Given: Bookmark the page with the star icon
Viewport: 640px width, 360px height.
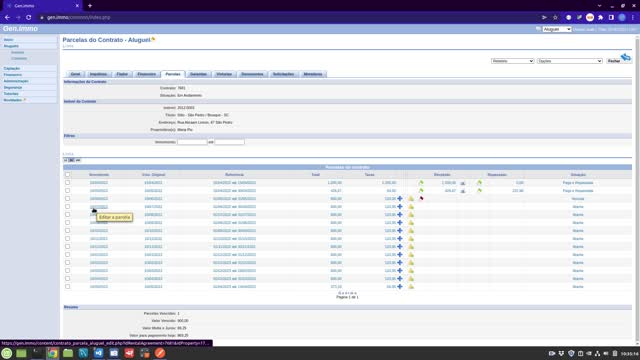Looking at the screenshot, I should point(555,18).
